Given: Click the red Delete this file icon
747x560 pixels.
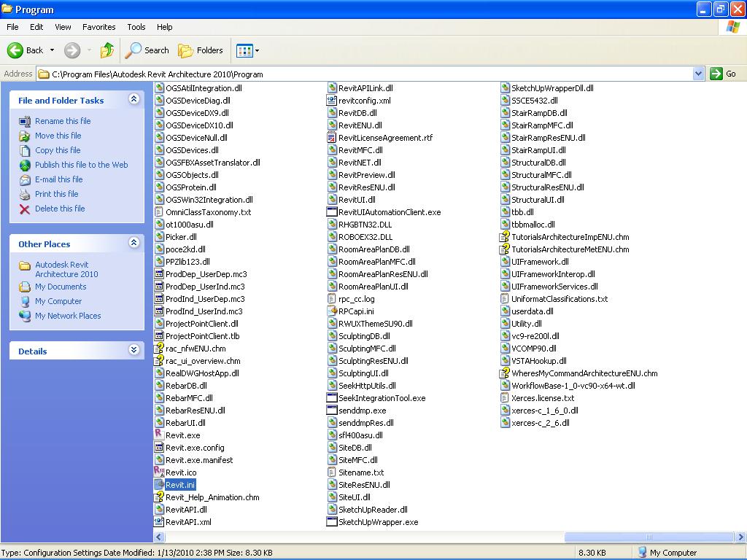Looking at the screenshot, I should point(25,209).
